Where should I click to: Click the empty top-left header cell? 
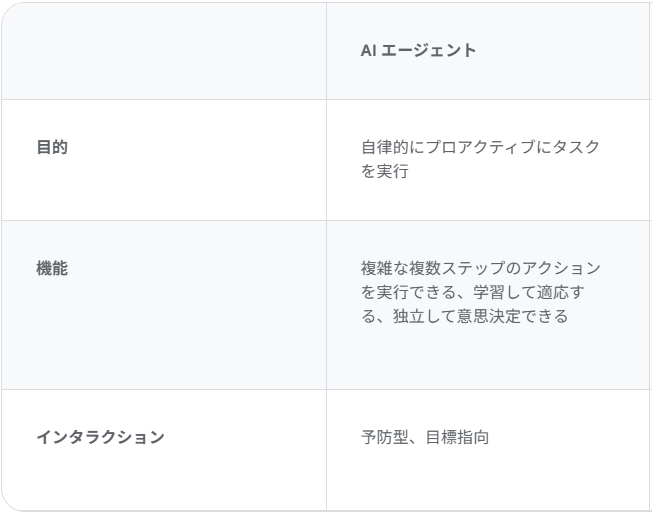point(164,51)
